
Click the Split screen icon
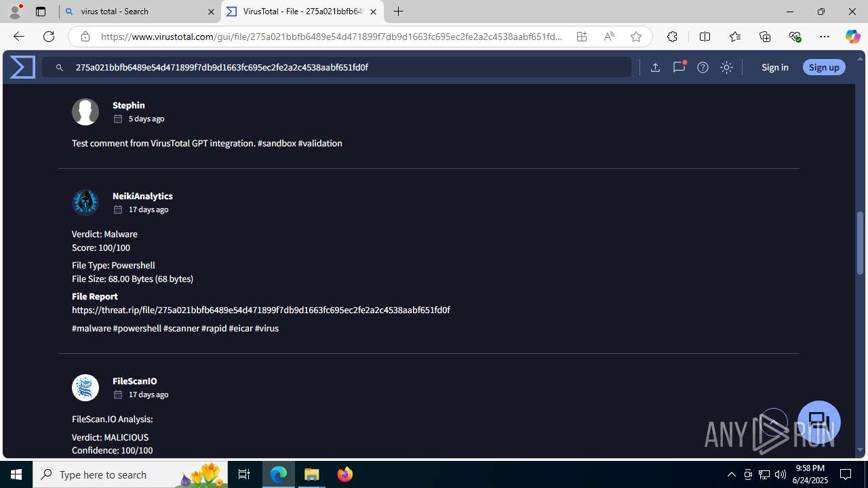click(705, 37)
